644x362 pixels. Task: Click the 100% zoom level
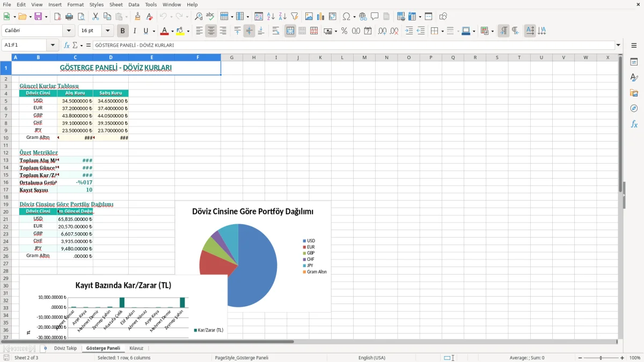click(635, 358)
